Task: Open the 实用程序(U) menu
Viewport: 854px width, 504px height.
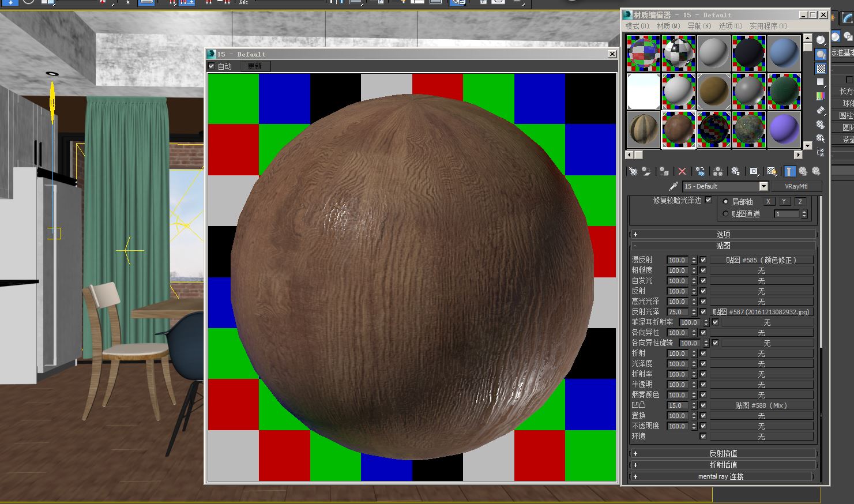Action: [x=768, y=26]
